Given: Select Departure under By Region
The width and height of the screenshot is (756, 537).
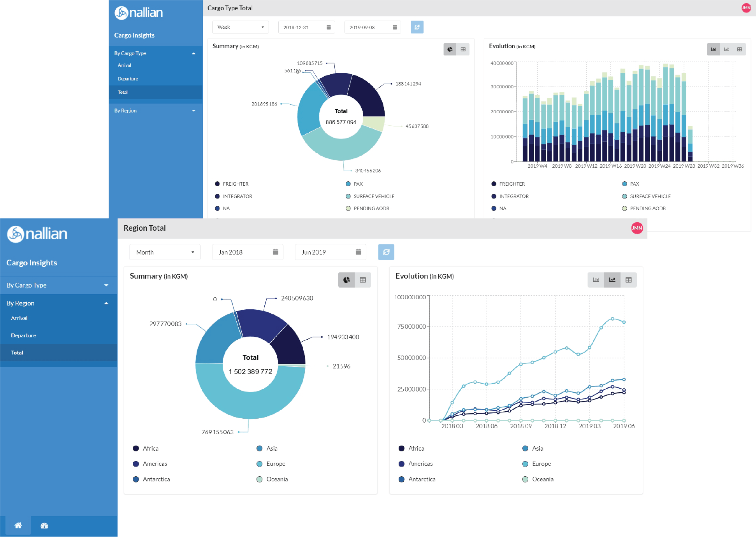Looking at the screenshot, I should 23,335.
